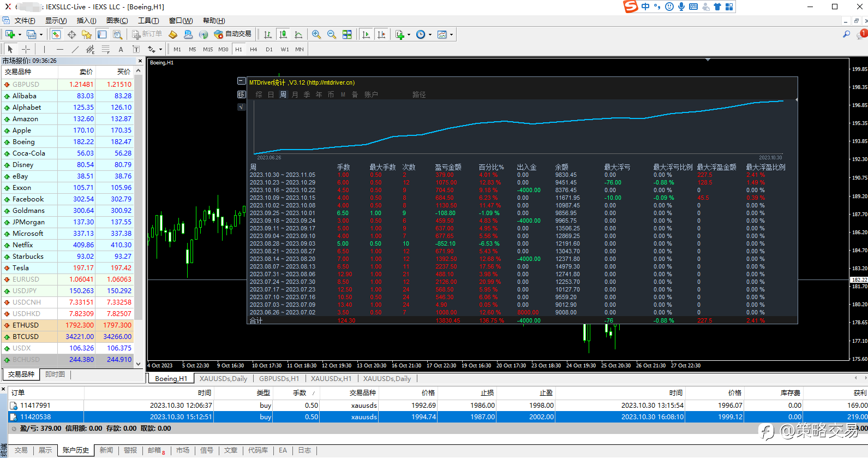This screenshot has height=458, width=868.
Task: Switch to GBPUSDs,H1 chart tab
Action: coord(279,378)
